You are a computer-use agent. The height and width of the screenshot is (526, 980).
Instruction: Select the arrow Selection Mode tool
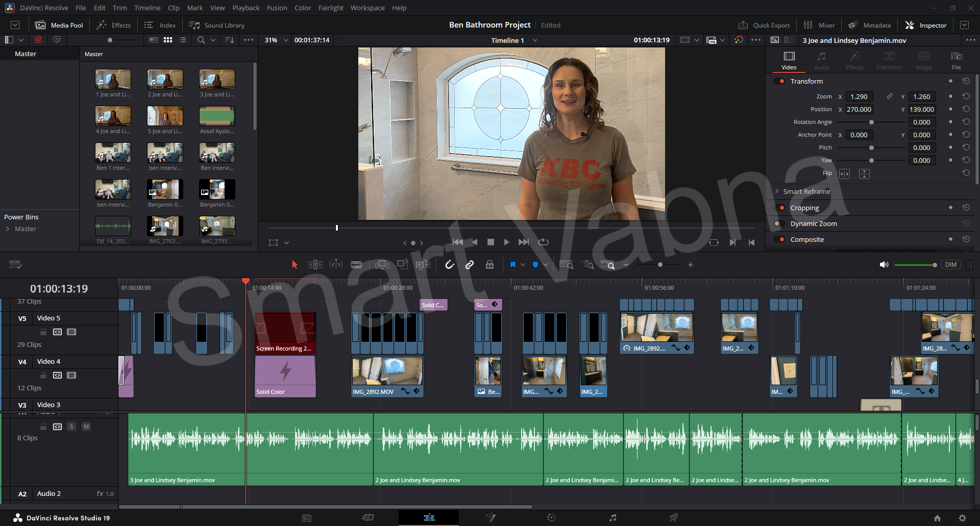point(295,264)
